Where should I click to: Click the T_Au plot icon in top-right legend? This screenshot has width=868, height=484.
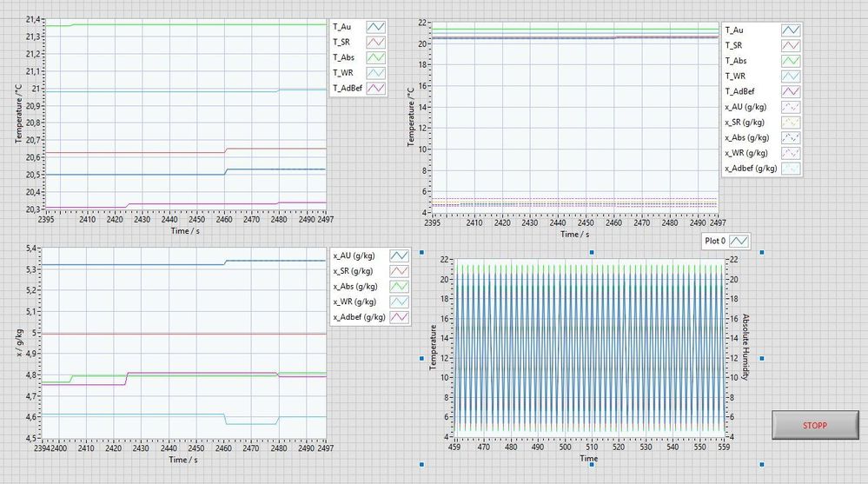coord(791,30)
